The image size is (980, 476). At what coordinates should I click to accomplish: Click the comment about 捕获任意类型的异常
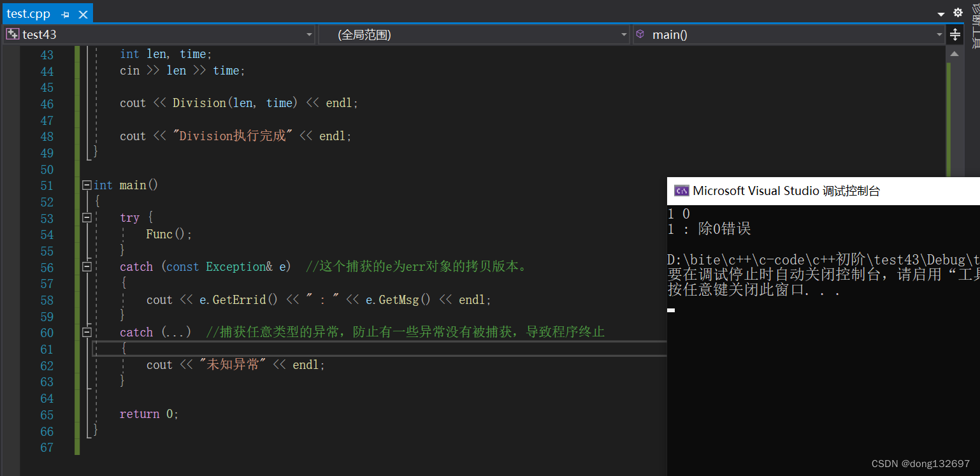(405, 333)
